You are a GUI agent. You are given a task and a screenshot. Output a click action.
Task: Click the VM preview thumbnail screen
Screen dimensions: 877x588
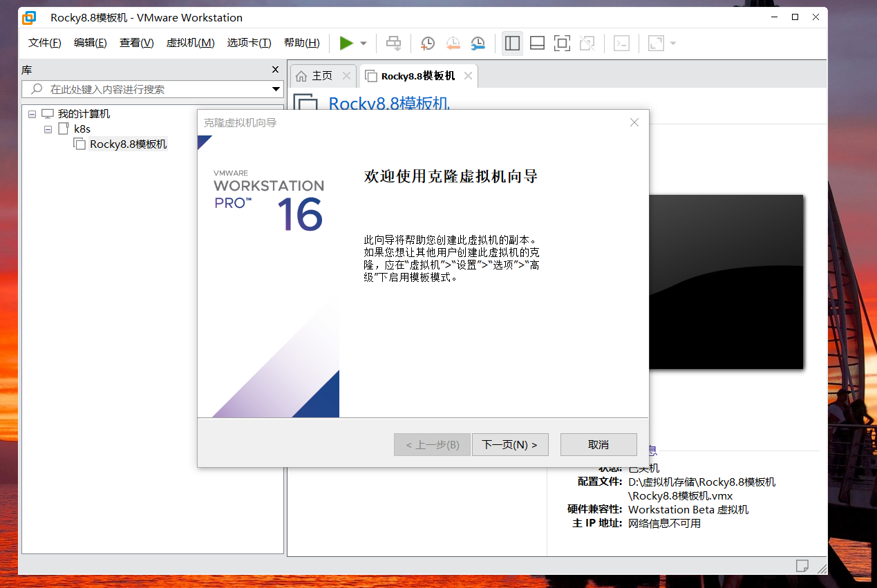[726, 281]
